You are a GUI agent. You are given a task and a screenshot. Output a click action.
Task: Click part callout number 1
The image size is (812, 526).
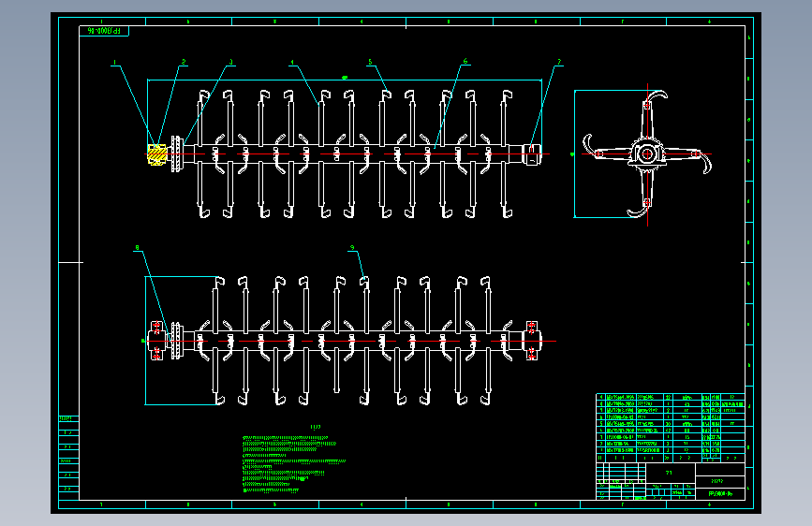(115, 63)
